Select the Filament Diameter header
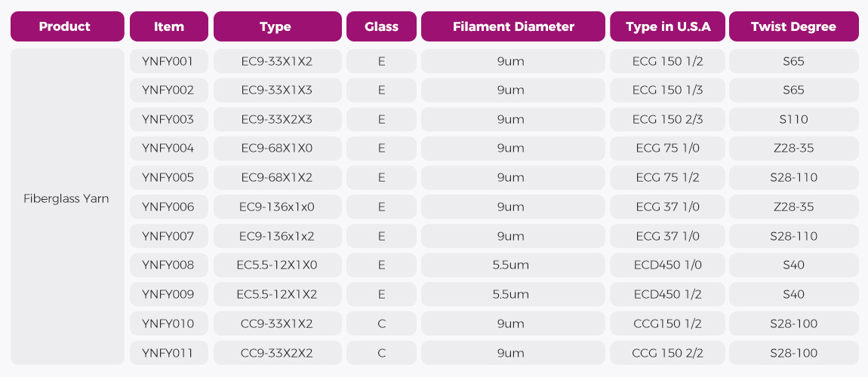Image resolution: width=868 pixels, height=377 pixels. (x=513, y=26)
